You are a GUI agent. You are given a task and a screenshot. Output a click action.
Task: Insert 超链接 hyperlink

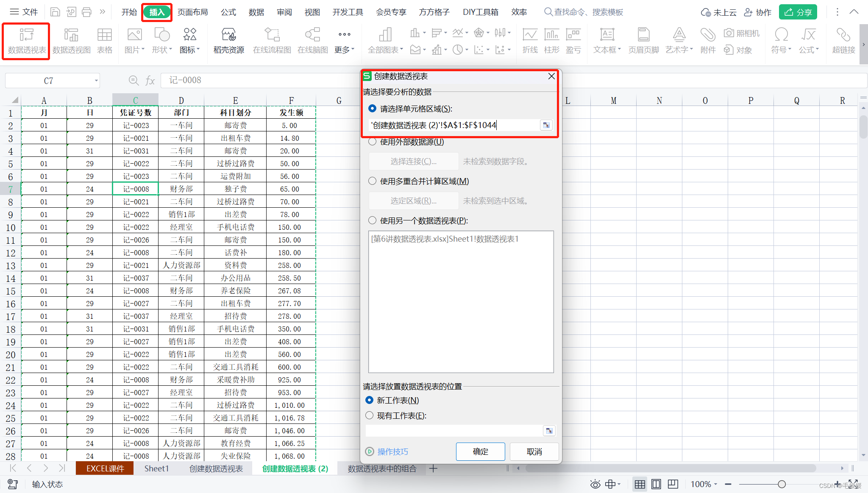click(x=843, y=41)
